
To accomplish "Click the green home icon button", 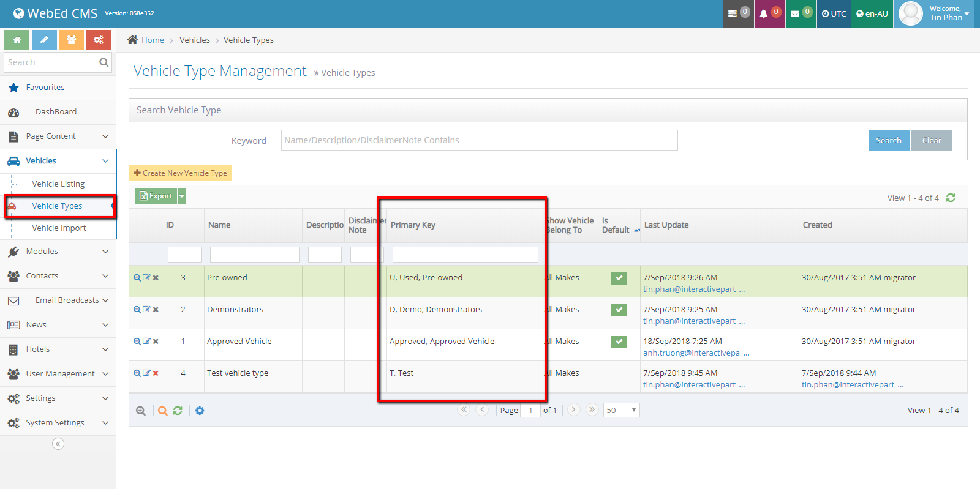I will coord(17,40).
